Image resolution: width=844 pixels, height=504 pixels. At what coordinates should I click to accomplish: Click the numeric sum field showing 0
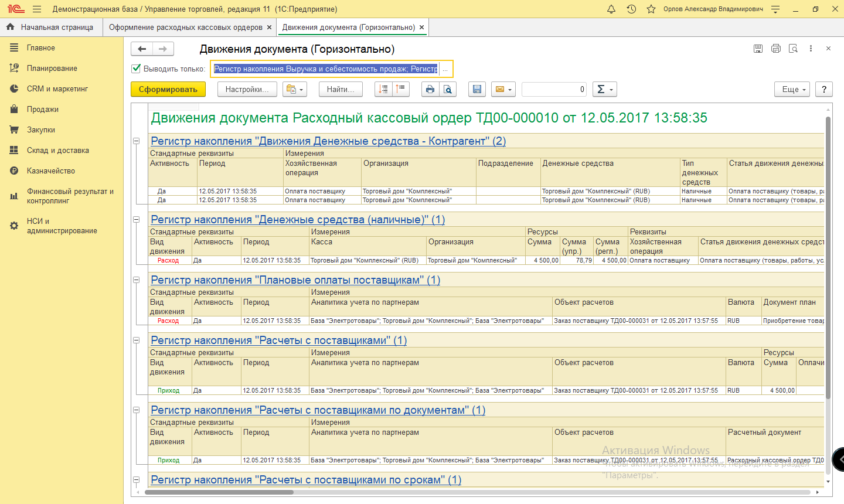click(554, 89)
